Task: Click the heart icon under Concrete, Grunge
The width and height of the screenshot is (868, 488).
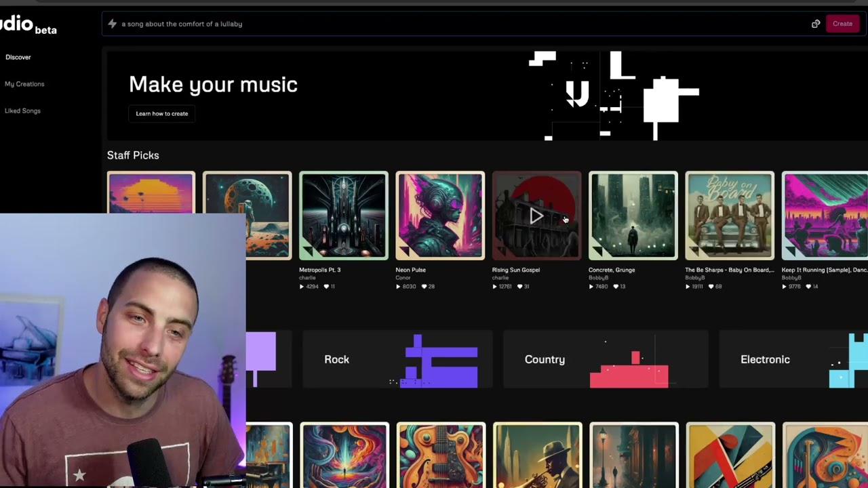Action: click(616, 287)
